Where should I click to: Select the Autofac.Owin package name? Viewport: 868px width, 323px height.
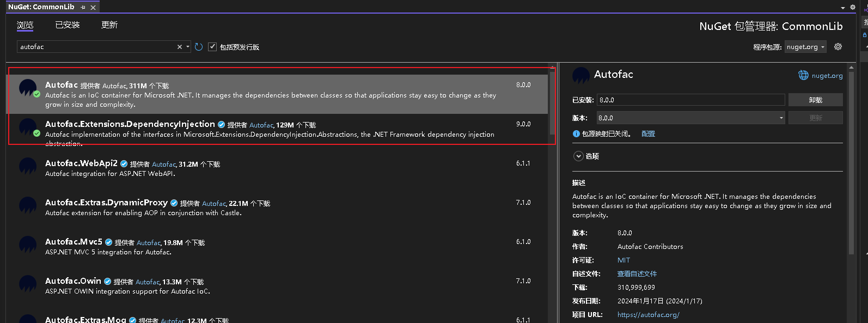pos(73,281)
